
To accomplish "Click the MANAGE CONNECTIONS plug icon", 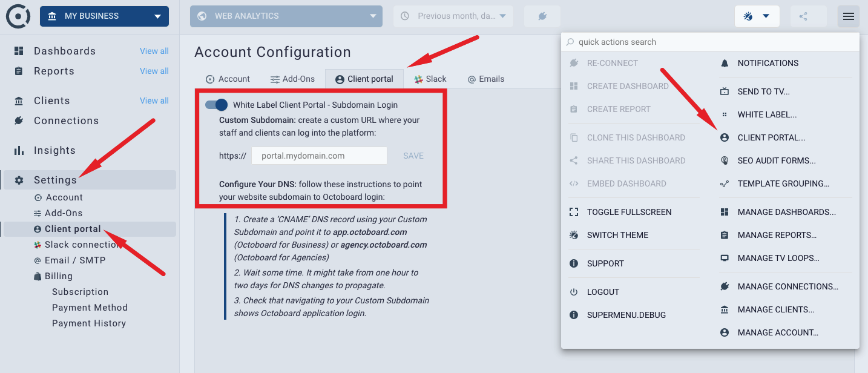I will pos(725,286).
